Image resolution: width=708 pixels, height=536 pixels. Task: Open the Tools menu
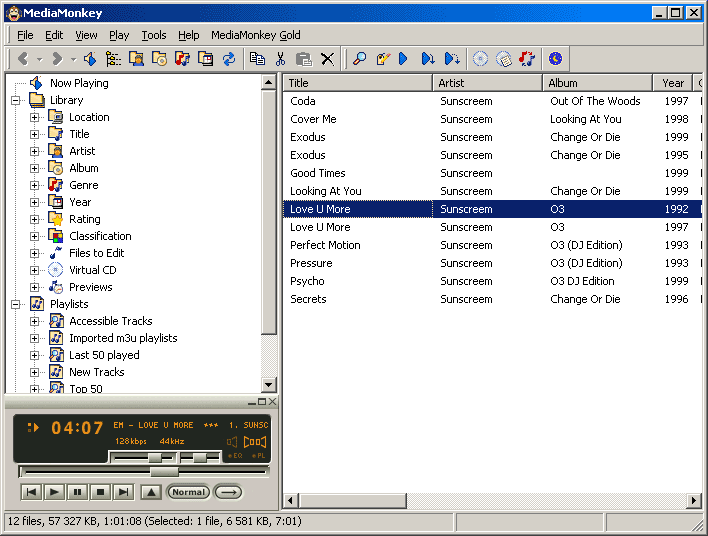point(154,35)
